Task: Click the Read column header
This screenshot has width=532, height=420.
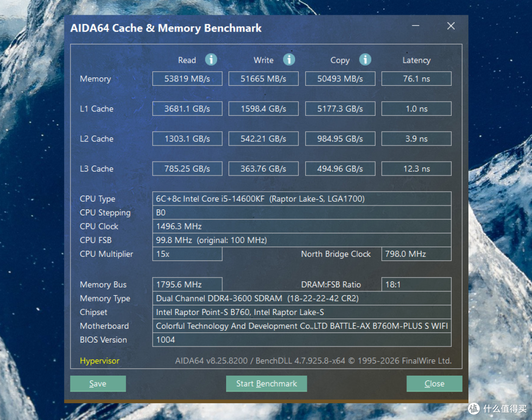Action: pyautogui.click(x=187, y=61)
